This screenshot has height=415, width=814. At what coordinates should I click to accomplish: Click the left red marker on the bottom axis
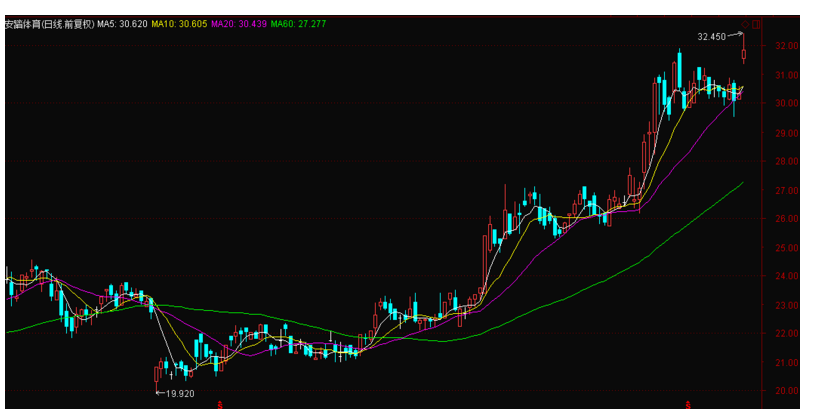coord(220,405)
